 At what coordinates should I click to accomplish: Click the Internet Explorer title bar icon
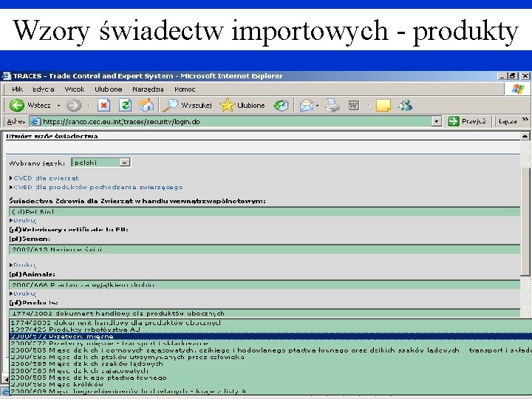tap(6, 76)
